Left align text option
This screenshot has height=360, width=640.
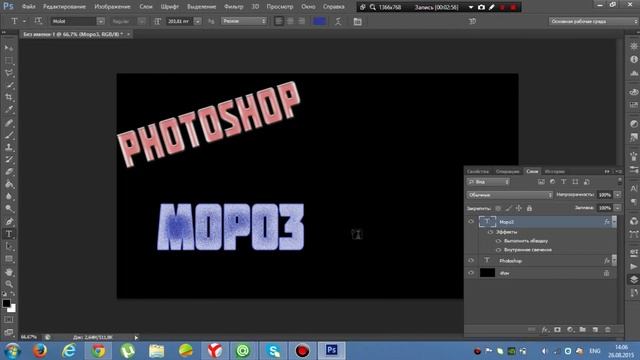coord(279,21)
